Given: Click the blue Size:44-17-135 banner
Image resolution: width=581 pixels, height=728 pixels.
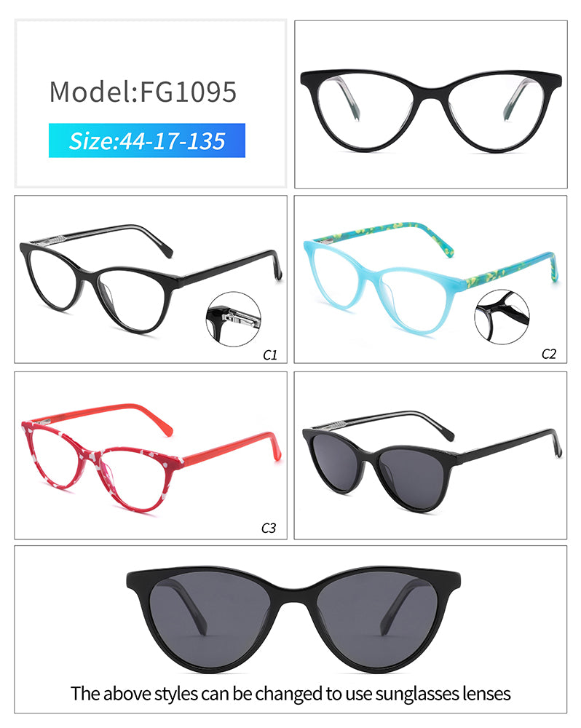Looking at the screenshot, I should (147, 141).
